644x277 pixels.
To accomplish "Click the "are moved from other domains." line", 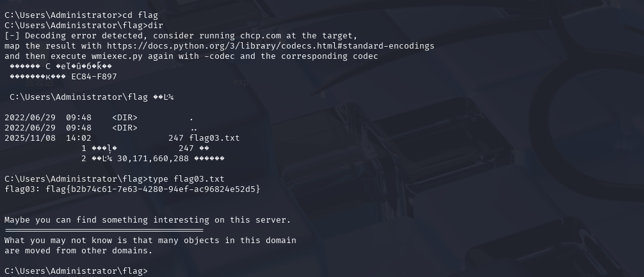I will coord(78,251).
